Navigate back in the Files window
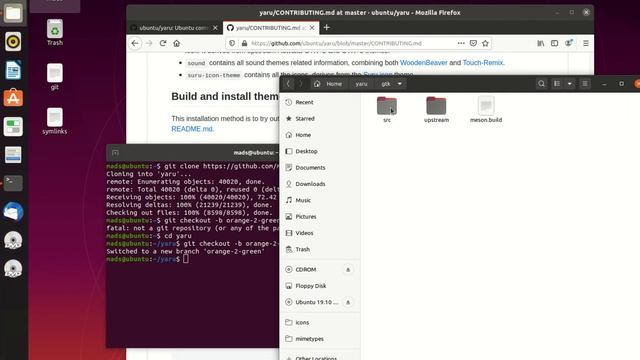 click(288, 84)
